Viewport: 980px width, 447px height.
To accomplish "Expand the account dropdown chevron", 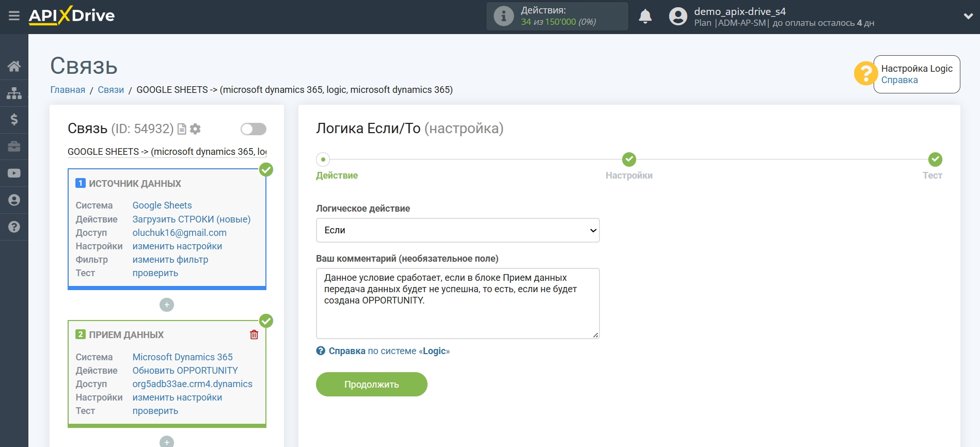I will pos(968,17).
